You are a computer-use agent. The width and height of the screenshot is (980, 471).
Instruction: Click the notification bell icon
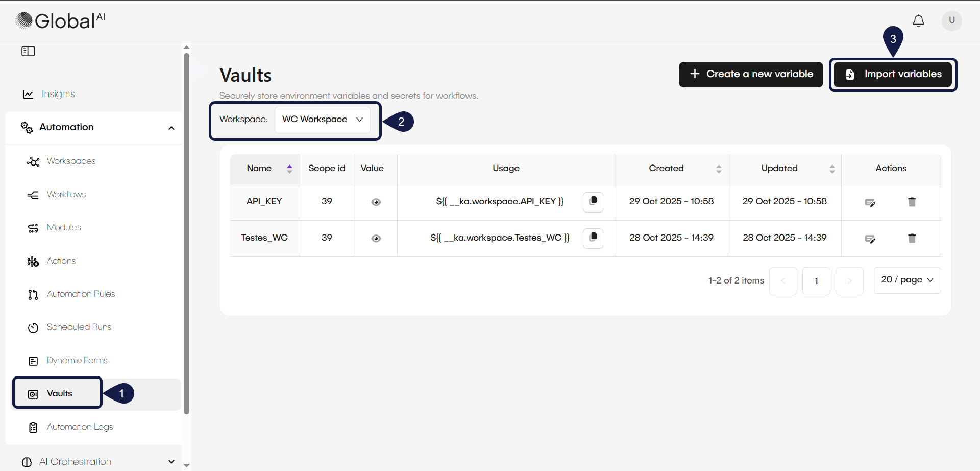click(x=918, y=20)
